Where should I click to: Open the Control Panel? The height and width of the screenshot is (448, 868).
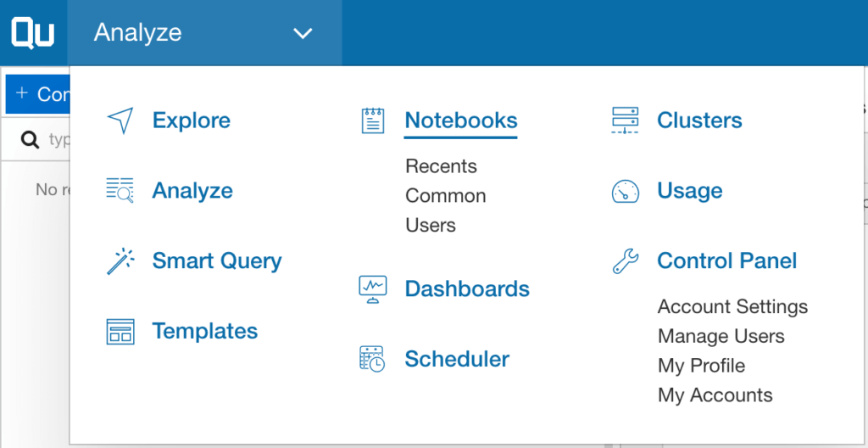[x=726, y=260]
